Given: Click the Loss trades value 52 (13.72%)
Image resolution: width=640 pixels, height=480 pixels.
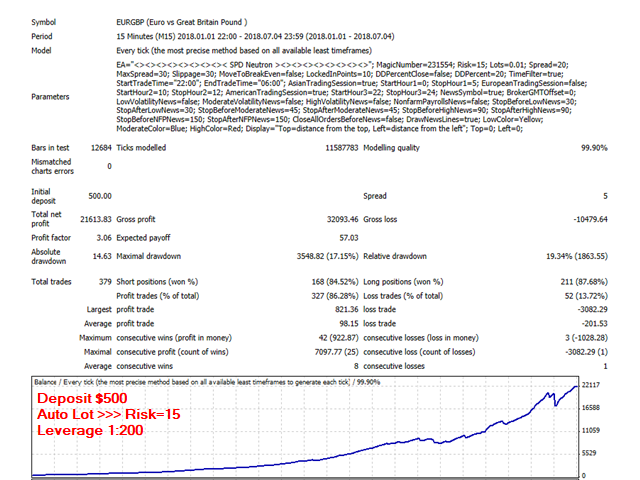Looking at the screenshot, I should point(586,296).
